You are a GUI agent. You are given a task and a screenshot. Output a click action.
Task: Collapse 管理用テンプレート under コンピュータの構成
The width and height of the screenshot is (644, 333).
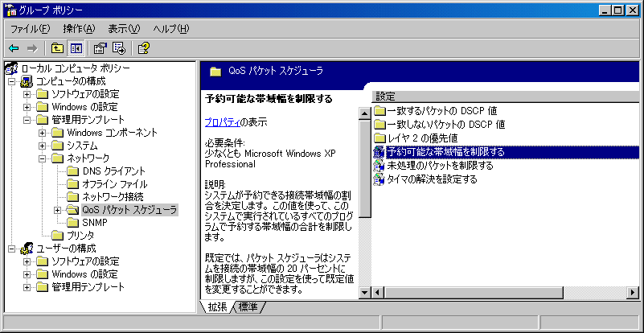coord(27,120)
